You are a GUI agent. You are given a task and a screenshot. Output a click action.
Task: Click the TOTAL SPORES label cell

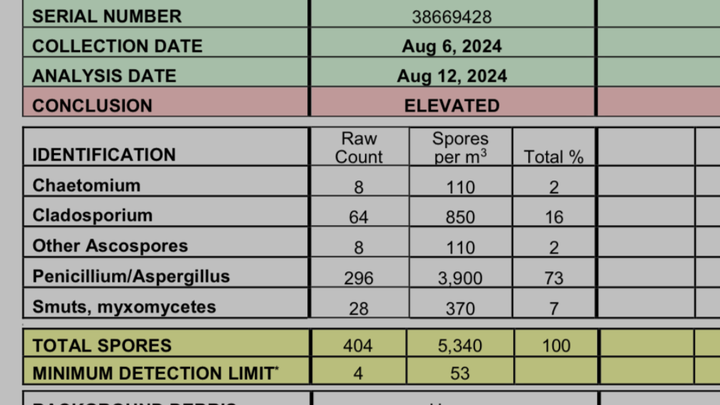click(x=102, y=346)
